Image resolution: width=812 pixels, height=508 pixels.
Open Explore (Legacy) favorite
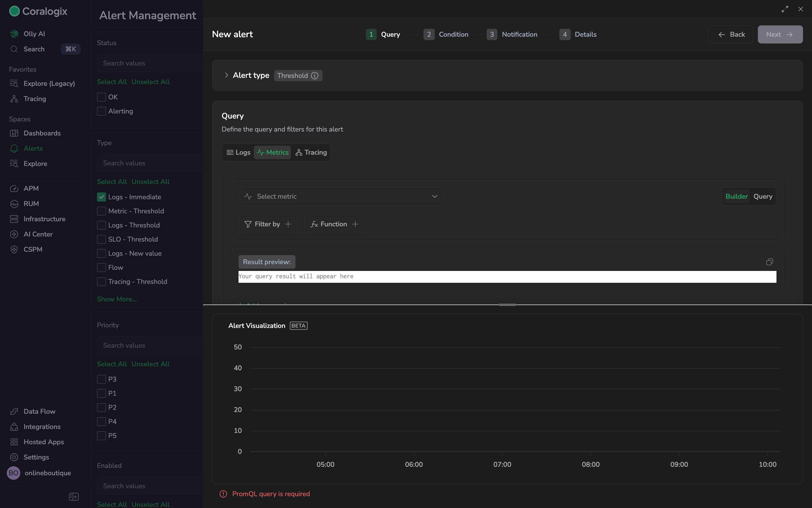(x=49, y=83)
